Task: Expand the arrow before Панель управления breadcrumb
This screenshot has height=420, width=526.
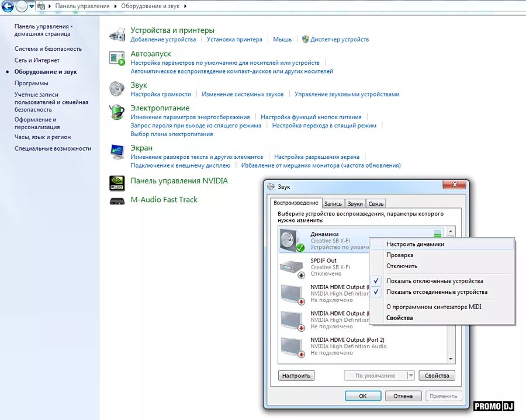Action: (50, 6)
